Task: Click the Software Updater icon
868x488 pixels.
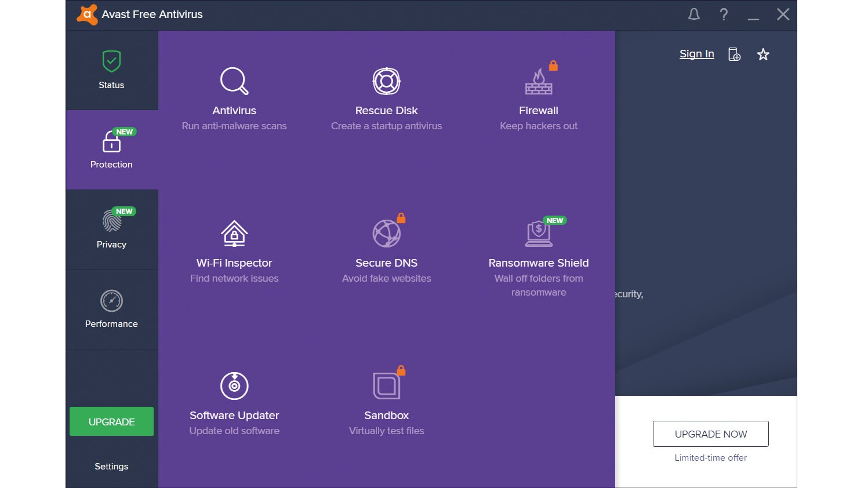Action: click(234, 386)
